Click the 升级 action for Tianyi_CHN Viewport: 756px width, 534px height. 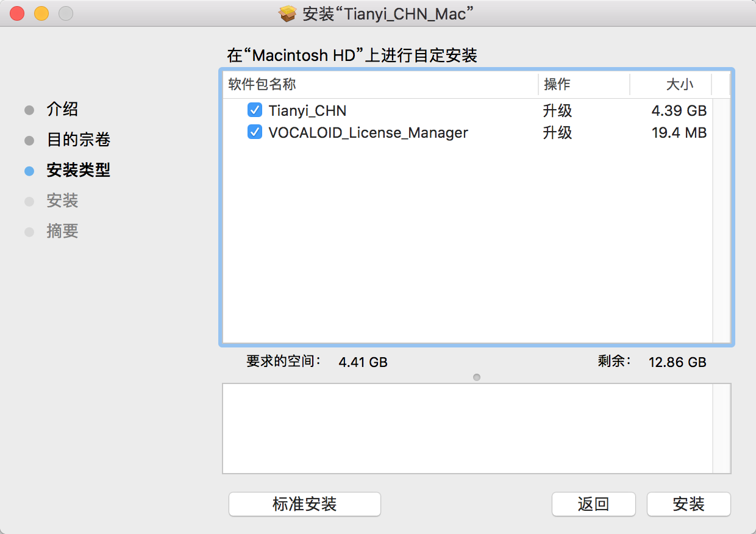point(557,111)
